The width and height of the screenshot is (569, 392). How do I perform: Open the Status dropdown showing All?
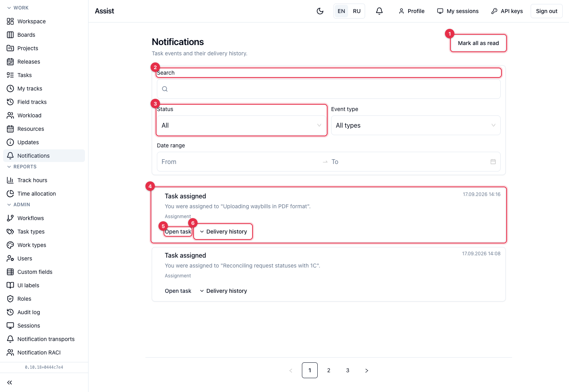point(241,125)
